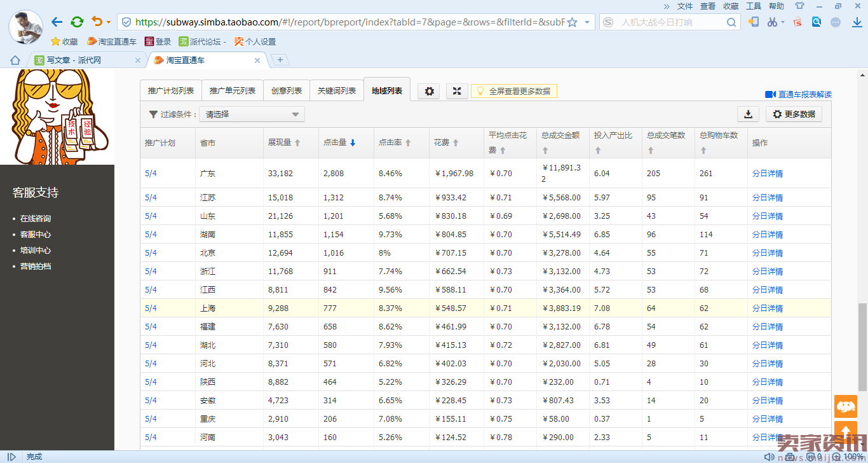Open the browser downloads arrow icon

pos(856,22)
